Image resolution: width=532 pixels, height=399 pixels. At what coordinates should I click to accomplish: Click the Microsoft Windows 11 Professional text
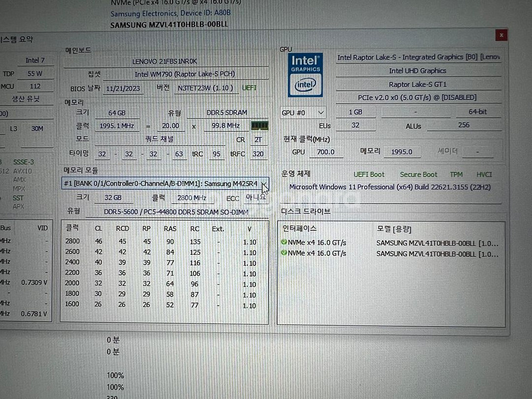(390, 187)
